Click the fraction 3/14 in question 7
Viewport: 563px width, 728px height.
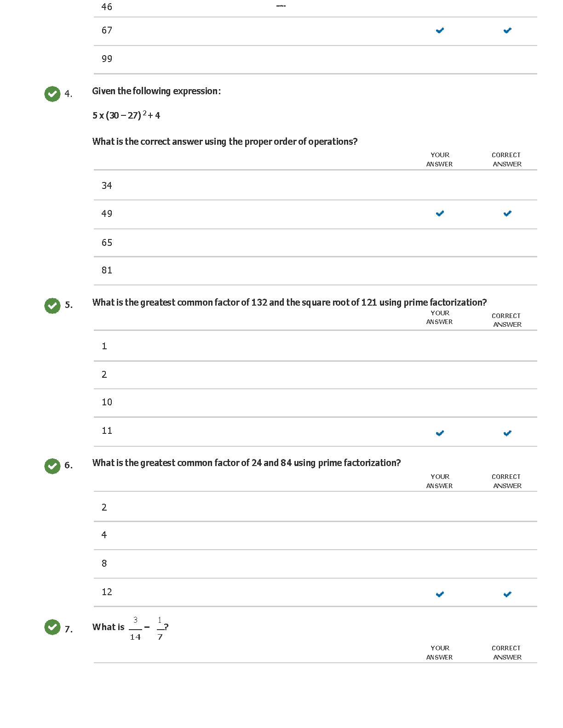(135, 628)
